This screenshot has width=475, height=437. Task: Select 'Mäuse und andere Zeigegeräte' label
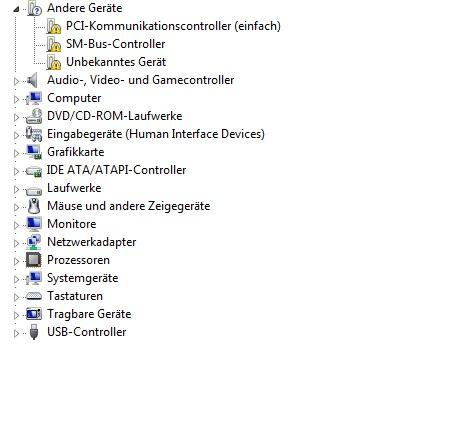(129, 206)
